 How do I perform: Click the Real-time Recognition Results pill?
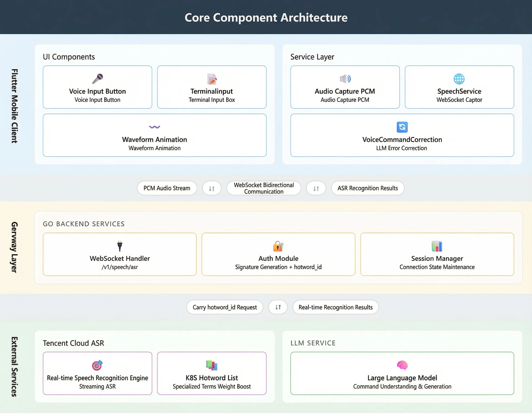(x=335, y=307)
